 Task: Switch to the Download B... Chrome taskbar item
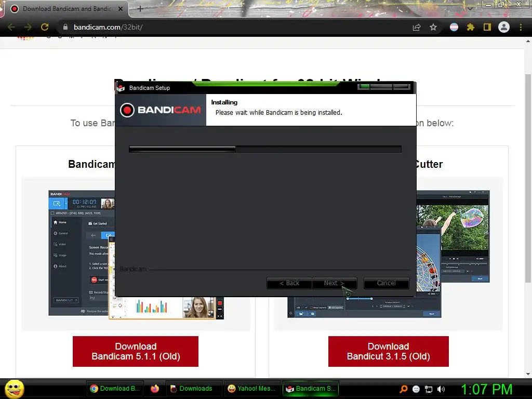pos(115,389)
